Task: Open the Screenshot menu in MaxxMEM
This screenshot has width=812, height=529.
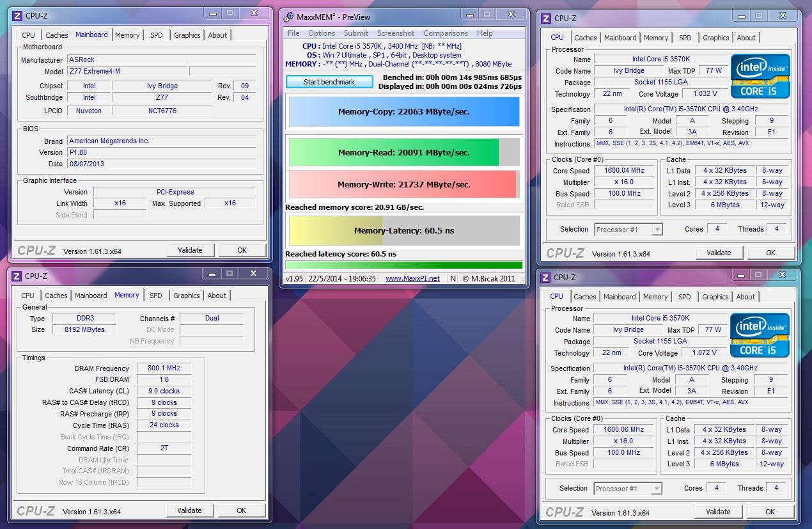Action: (396, 33)
